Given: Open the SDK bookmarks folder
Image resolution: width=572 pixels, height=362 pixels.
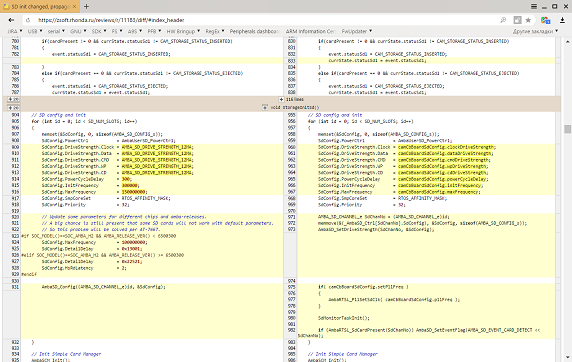Looking at the screenshot, I should (99, 31).
